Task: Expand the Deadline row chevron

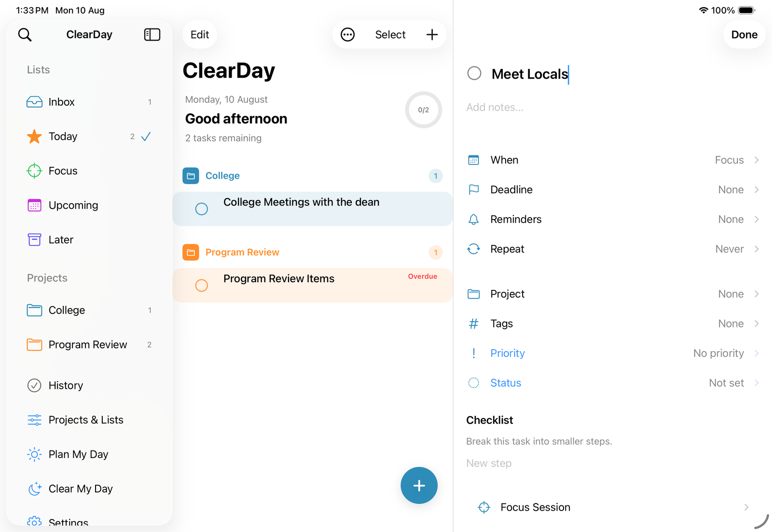Action: click(x=757, y=190)
